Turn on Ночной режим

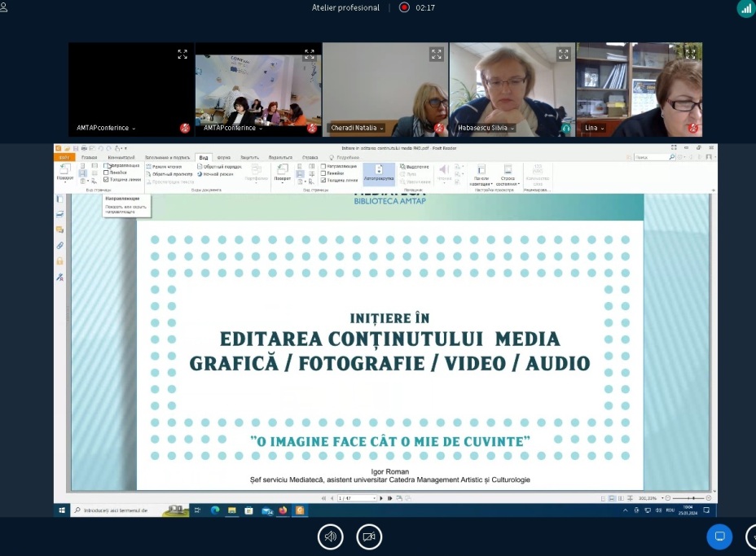(x=216, y=174)
